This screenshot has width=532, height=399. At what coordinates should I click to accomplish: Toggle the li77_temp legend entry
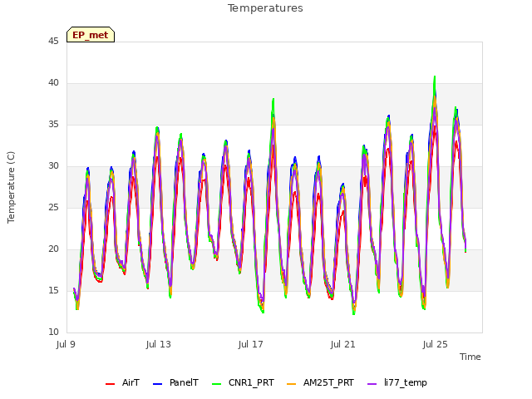click(x=397, y=383)
